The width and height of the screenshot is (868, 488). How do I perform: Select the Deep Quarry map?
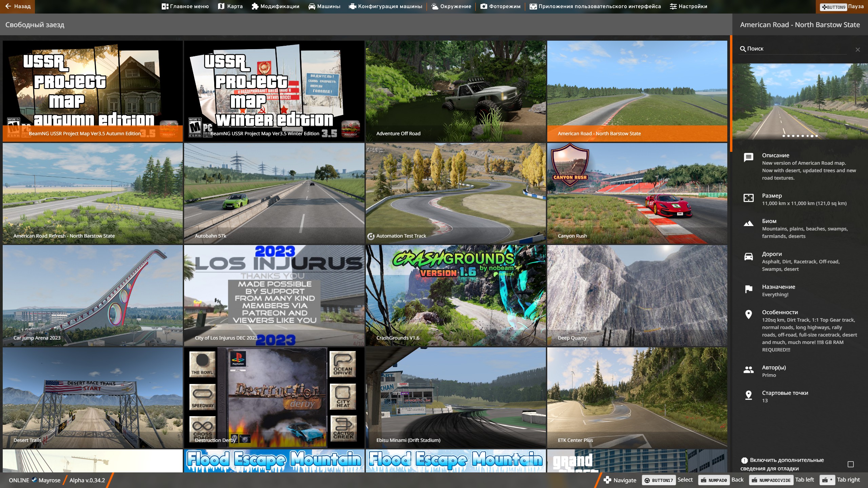tap(637, 296)
